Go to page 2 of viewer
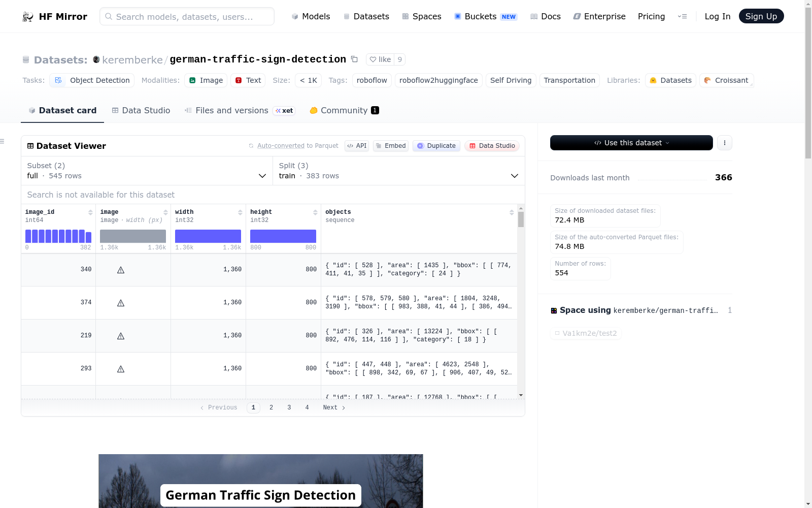 point(272,407)
